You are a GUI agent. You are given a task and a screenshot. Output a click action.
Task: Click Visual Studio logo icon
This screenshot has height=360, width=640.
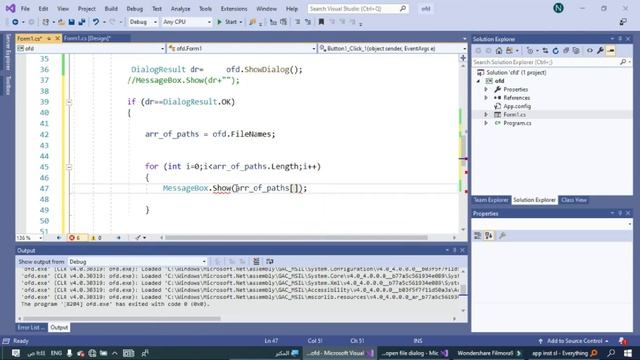(11, 8)
